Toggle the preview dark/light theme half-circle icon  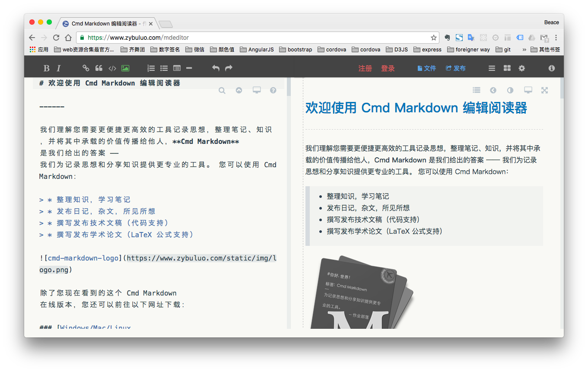pyautogui.click(x=510, y=90)
